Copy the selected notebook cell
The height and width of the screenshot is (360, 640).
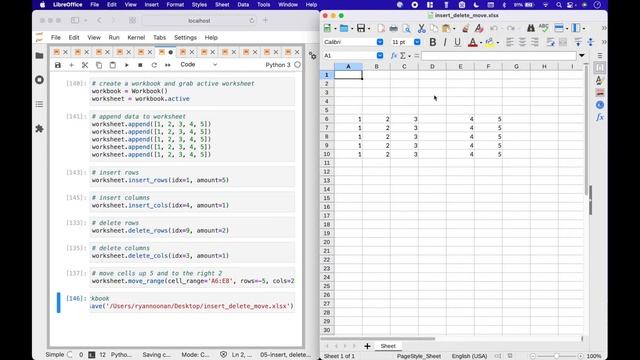99,65
